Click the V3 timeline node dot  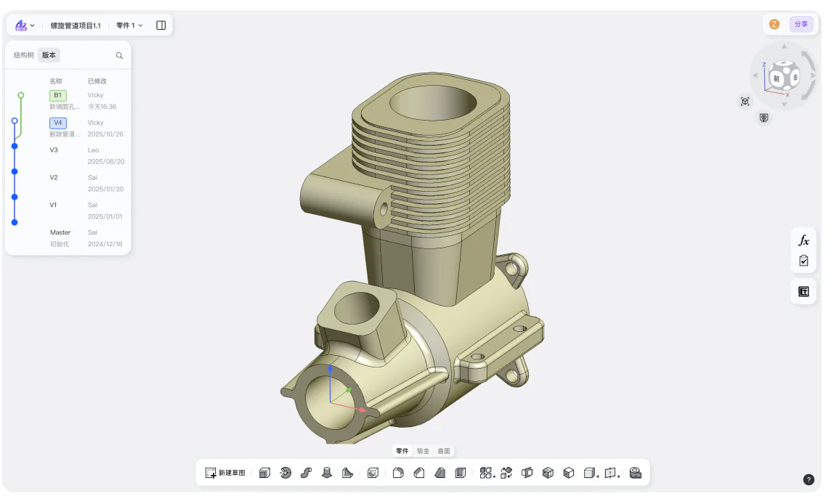click(x=15, y=146)
